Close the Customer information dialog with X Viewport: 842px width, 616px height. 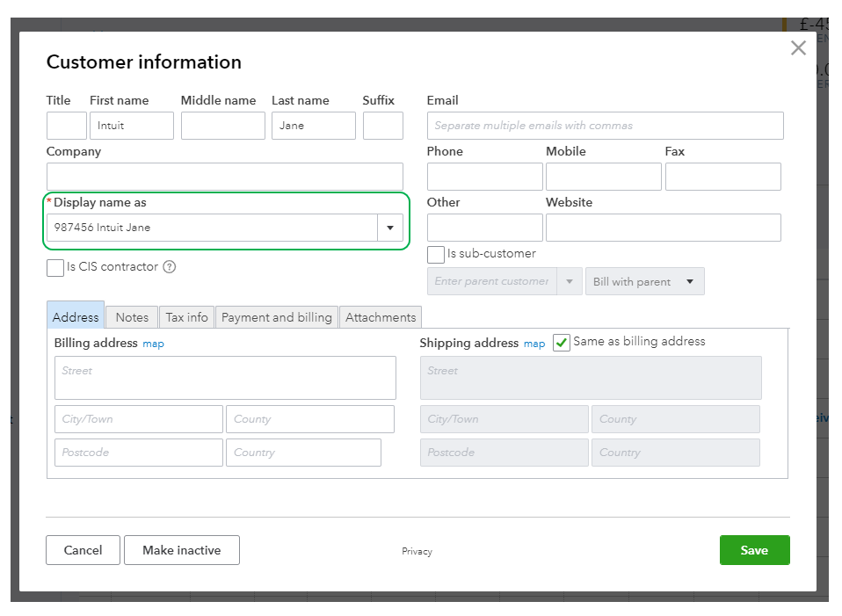tap(798, 48)
